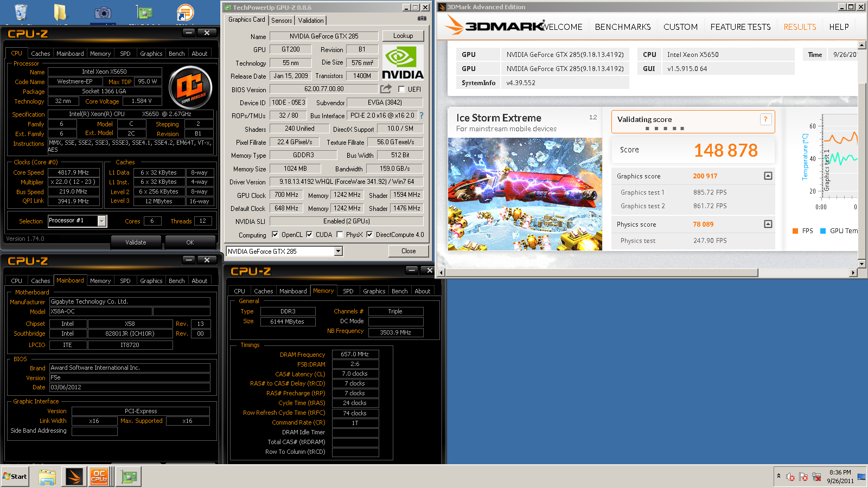Click Validating score help question icon
Screen dimensions: 868x488
point(765,119)
